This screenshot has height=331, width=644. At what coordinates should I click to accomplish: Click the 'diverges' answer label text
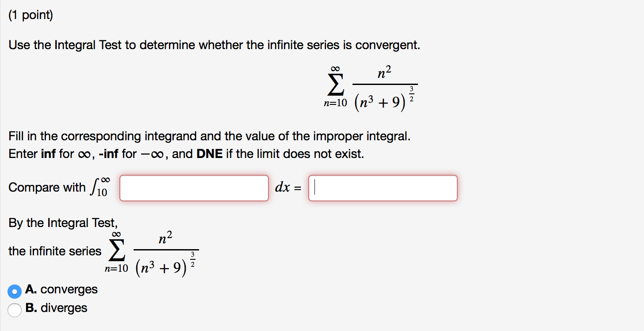(x=64, y=308)
